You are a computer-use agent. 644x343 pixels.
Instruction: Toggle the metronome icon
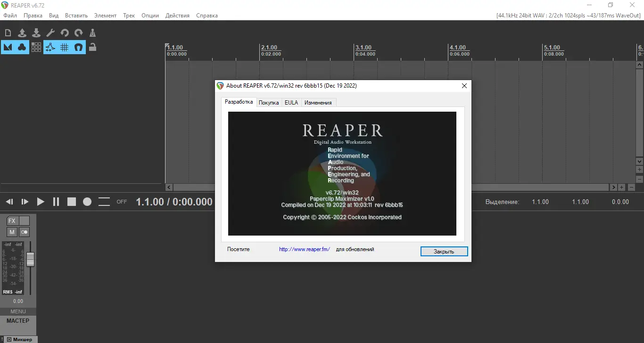coord(93,33)
